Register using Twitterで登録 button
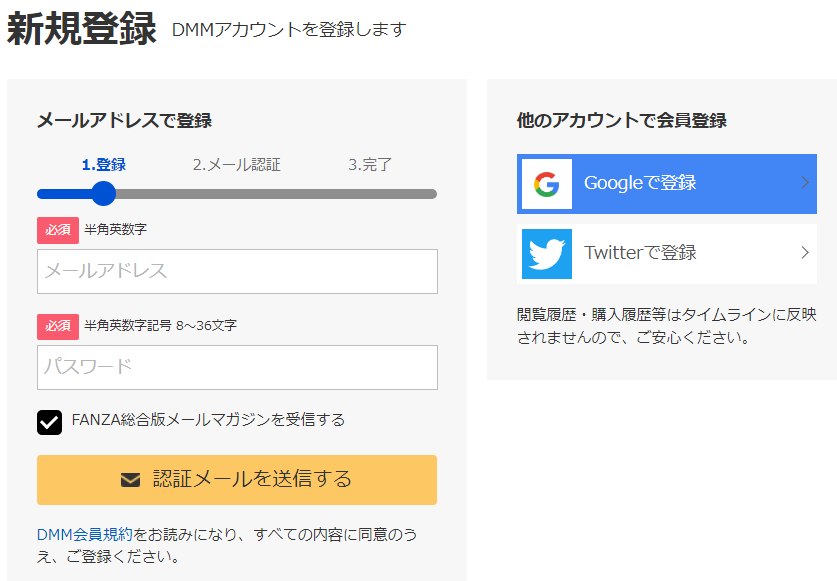 [667, 254]
